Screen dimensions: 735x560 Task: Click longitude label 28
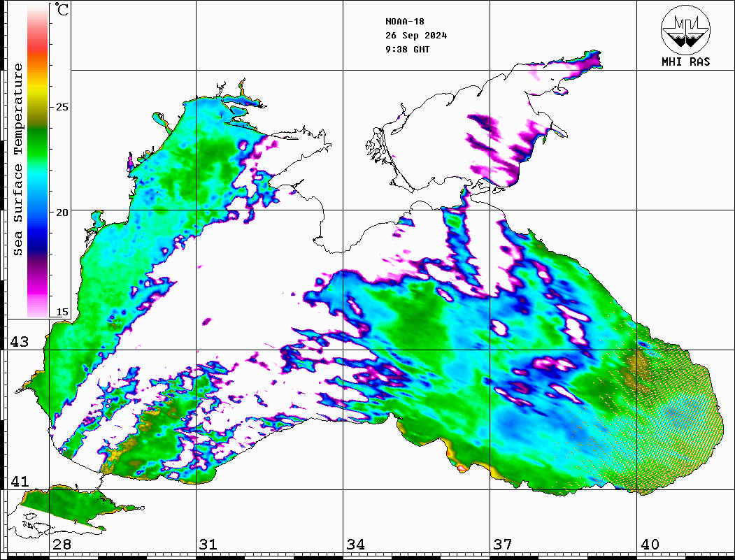[x=62, y=544]
